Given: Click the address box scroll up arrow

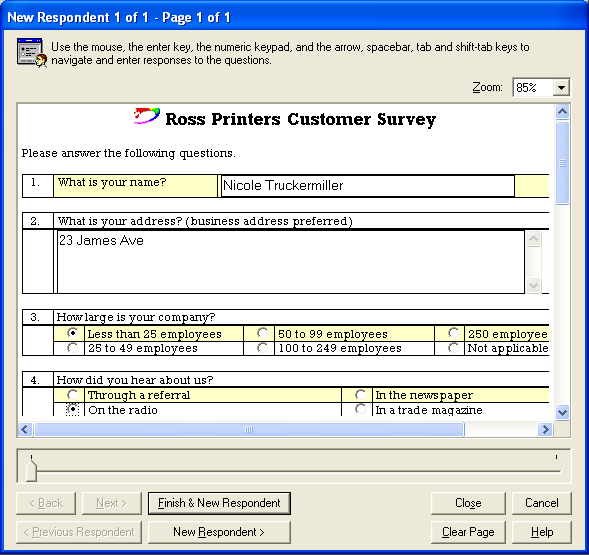Looking at the screenshot, I should [533, 239].
